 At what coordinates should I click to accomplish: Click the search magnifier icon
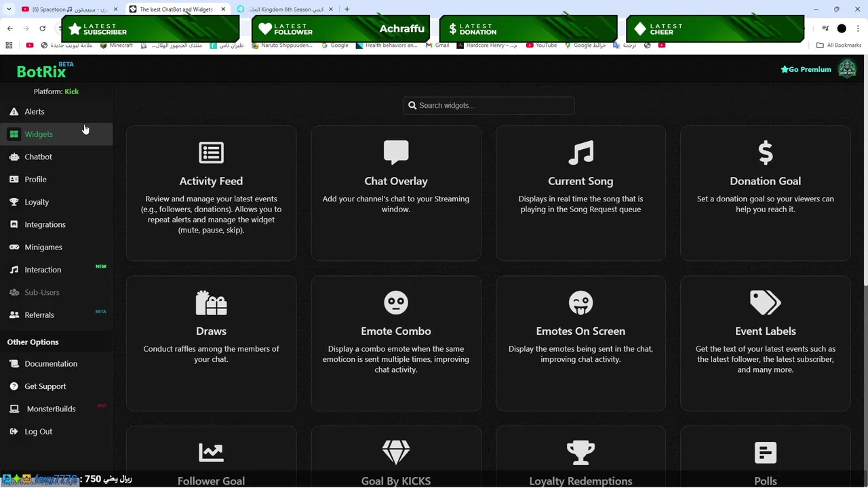point(412,106)
